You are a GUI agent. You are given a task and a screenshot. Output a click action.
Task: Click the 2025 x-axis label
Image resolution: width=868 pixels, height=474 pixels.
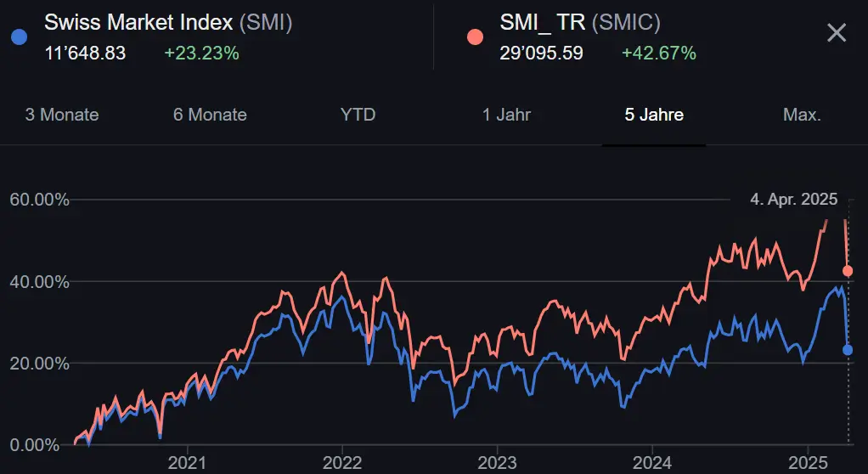[x=807, y=462]
